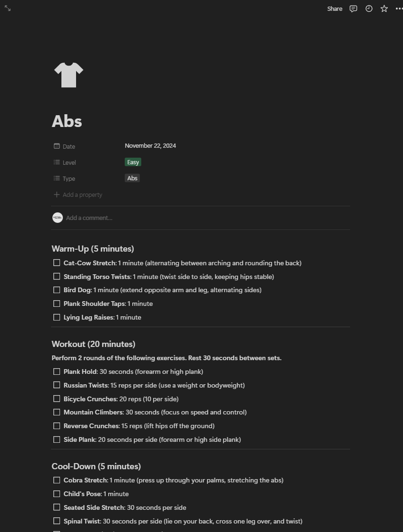Favorite this page with star icon
This screenshot has width=403, height=532.
384,8
